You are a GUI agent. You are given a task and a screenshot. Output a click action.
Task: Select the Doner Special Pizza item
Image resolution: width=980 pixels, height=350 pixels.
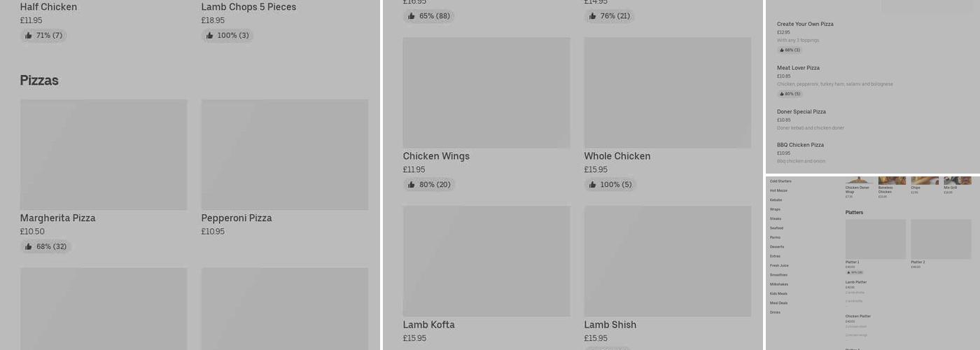point(801,112)
